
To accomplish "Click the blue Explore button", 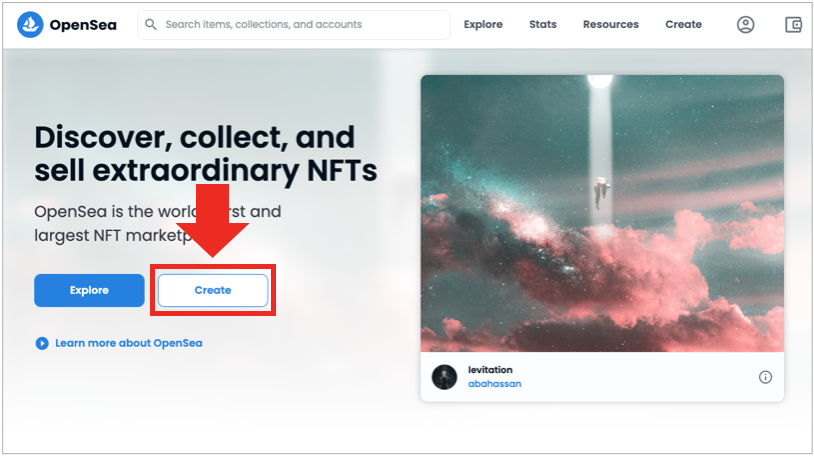I will click(x=89, y=290).
